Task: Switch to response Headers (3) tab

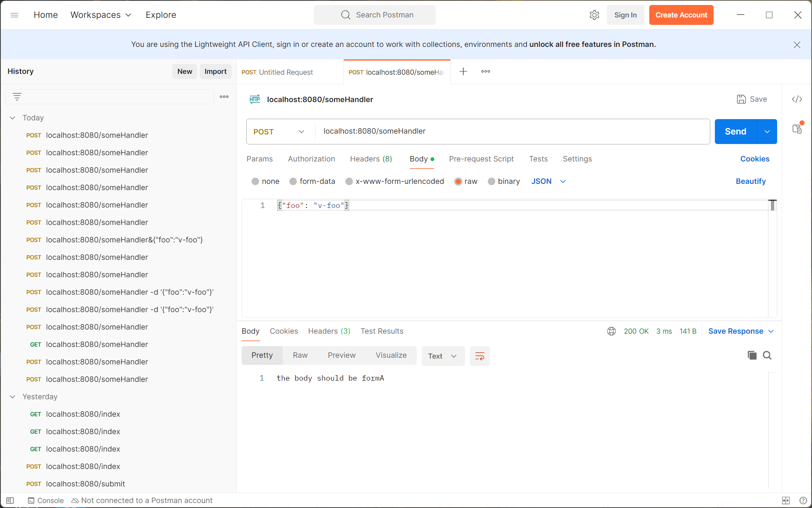Action: (x=329, y=331)
